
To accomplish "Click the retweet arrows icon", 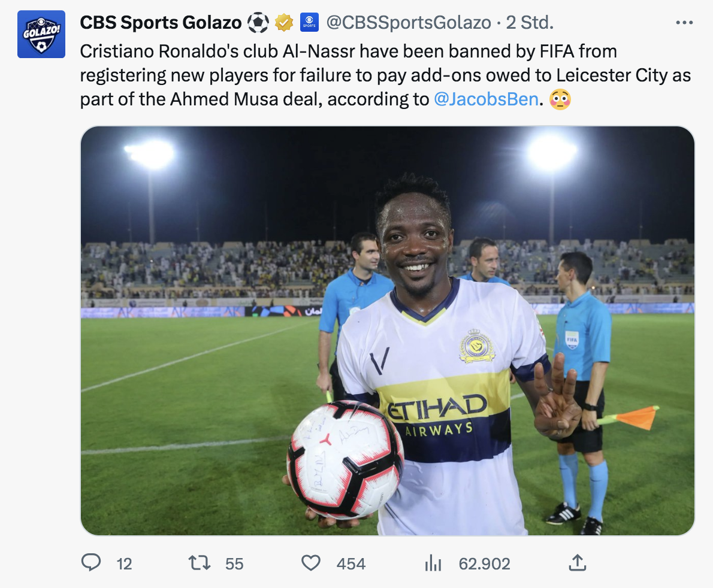I will (200, 562).
